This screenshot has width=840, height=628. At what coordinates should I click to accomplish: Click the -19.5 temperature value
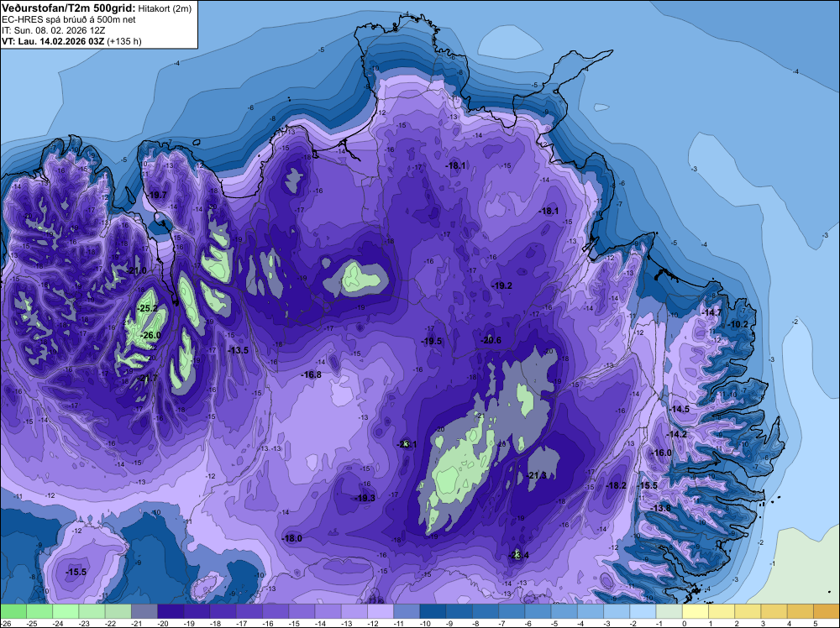click(x=431, y=341)
